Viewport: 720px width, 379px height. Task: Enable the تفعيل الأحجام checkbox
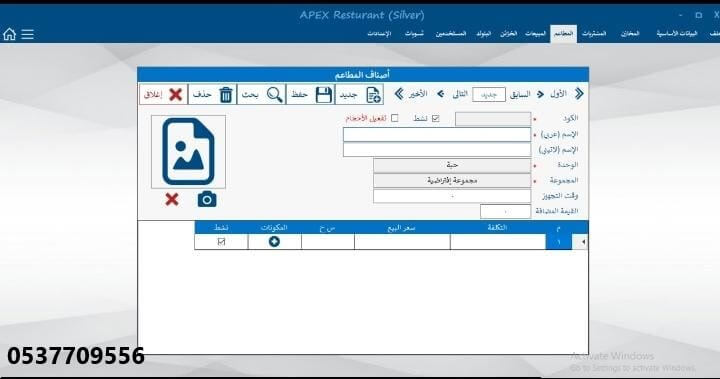394,119
